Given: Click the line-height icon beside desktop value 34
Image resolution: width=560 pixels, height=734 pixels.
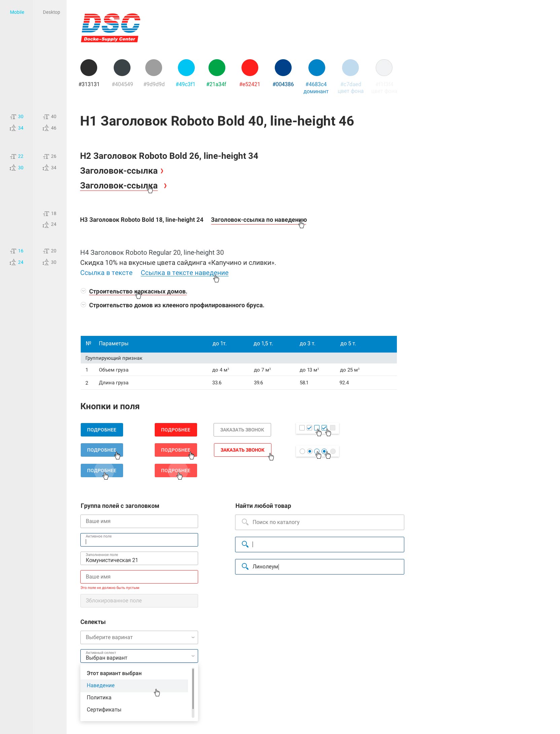Looking at the screenshot, I should point(46,168).
